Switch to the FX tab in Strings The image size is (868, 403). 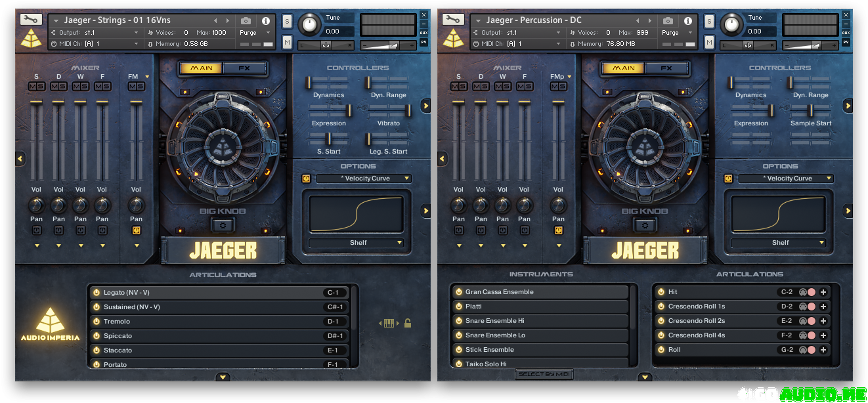[244, 68]
